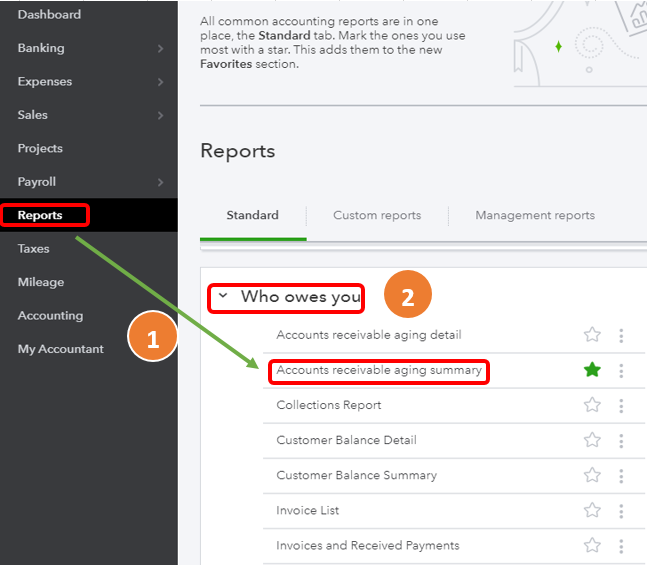647x565 pixels.
Task: Star the Invoices and Received Payments report
Action: pos(592,545)
